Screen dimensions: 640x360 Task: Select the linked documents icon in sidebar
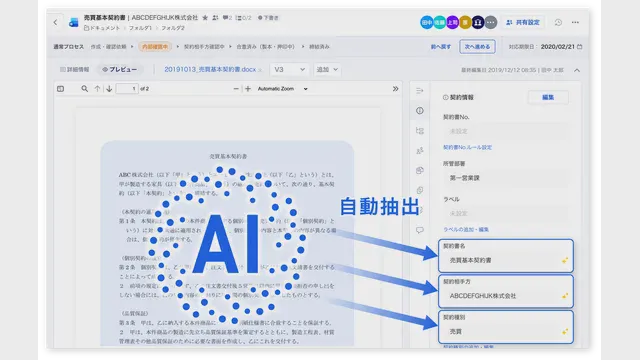(x=420, y=170)
